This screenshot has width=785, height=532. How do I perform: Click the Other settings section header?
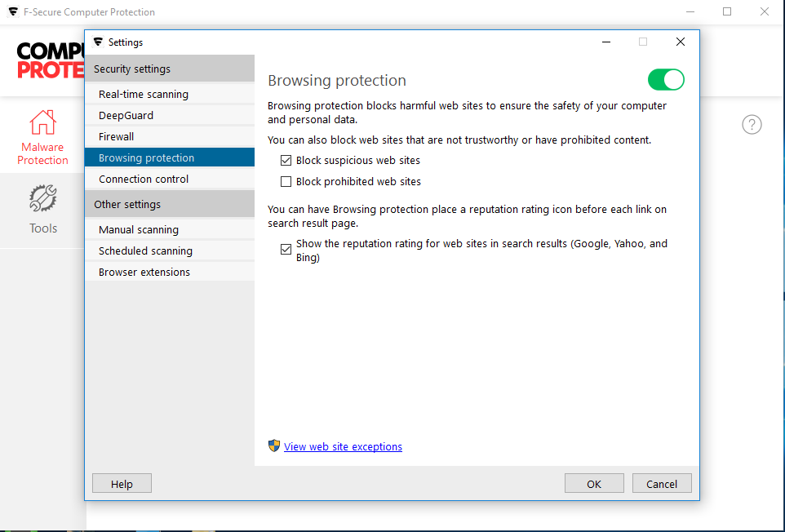point(170,204)
